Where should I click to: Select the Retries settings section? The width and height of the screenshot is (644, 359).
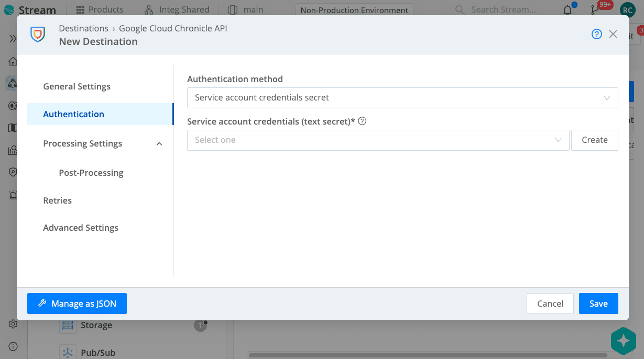[57, 200]
